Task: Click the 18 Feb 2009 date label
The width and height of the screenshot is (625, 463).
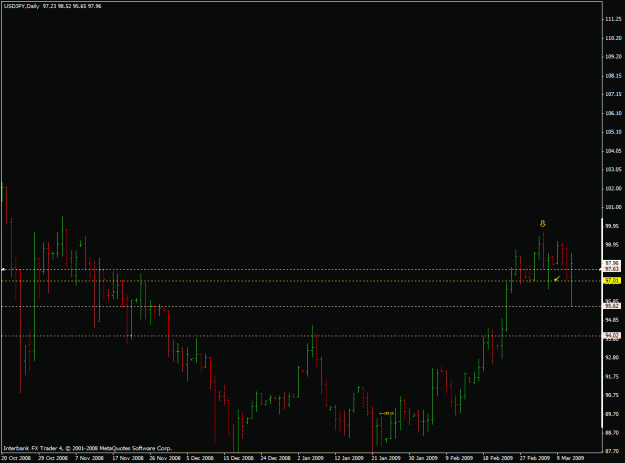Action: pyautogui.click(x=498, y=458)
